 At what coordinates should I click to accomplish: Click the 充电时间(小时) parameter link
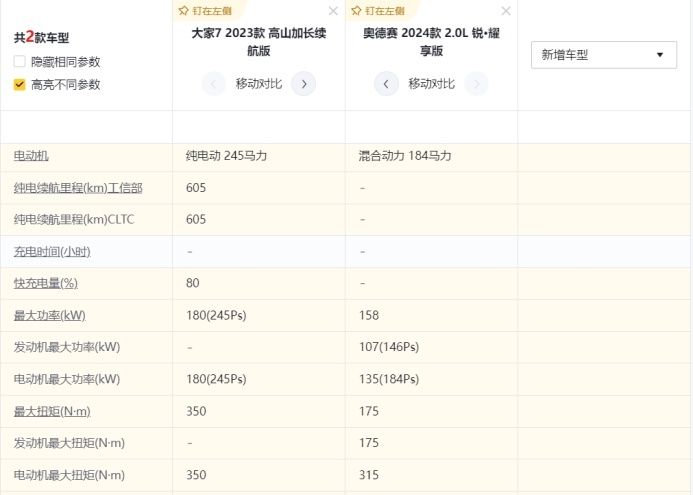[x=52, y=251]
